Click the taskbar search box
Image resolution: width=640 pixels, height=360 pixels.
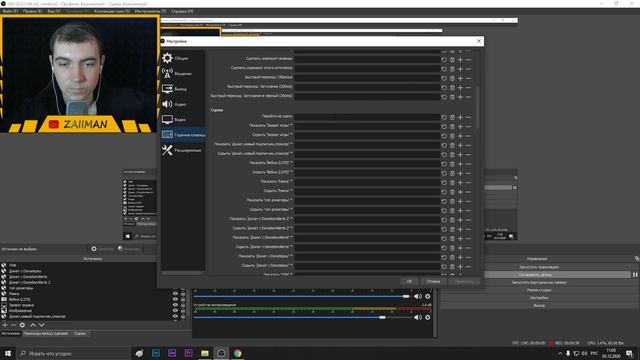coord(73,353)
